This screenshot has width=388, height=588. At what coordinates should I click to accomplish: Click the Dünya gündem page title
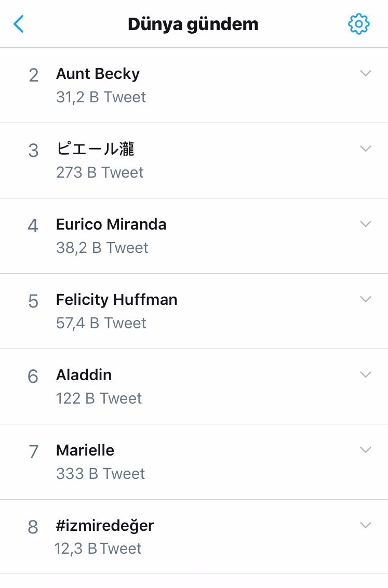tap(193, 24)
